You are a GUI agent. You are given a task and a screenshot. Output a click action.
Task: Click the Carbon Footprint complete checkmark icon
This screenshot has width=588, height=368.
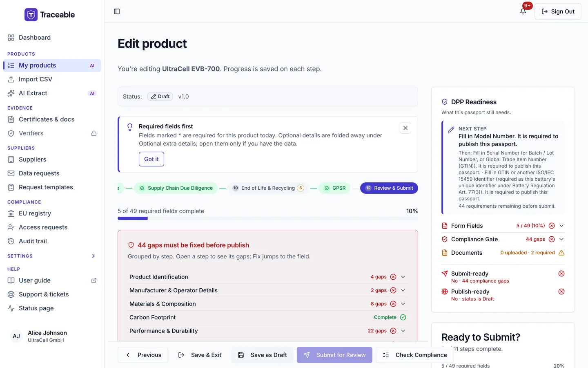(x=403, y=317)
